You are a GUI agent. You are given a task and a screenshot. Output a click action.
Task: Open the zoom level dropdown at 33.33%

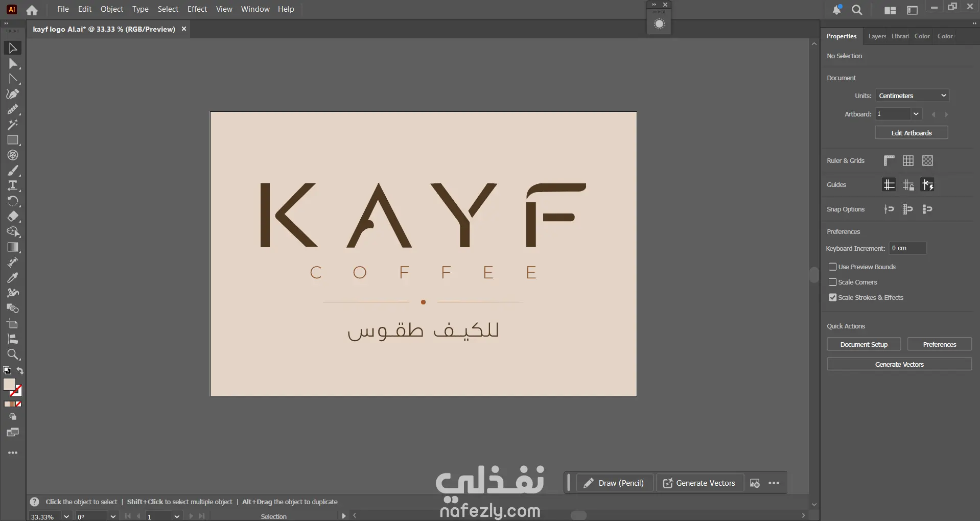click(66, 516)
